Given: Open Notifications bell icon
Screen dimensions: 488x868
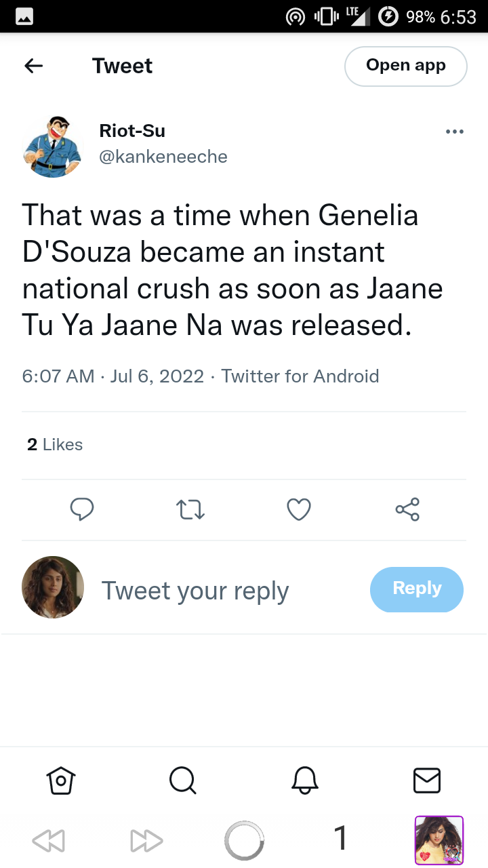Looking at the screenshot, I should 305,781.
